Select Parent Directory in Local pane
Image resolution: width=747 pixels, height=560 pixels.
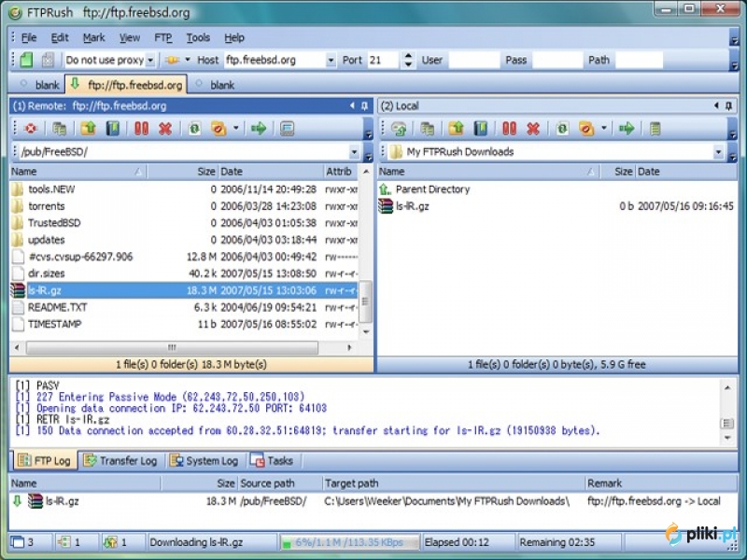(x=432, y=189)
